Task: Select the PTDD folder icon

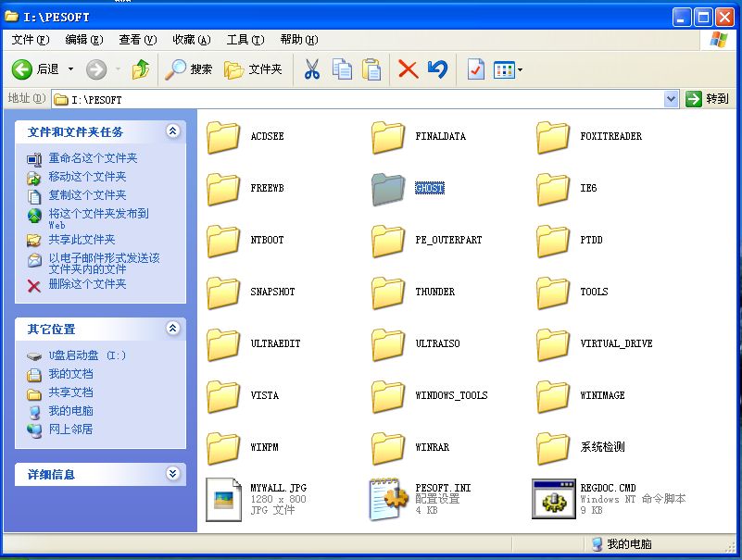Action: [x=553, y=241]
